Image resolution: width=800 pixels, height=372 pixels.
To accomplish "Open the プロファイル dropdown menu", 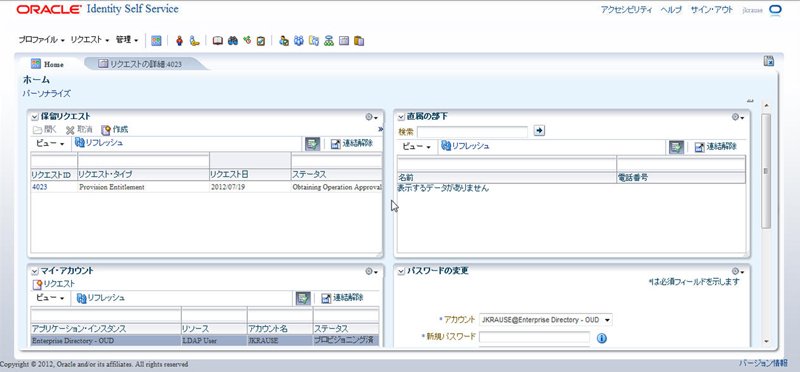I will coord(41,40).
